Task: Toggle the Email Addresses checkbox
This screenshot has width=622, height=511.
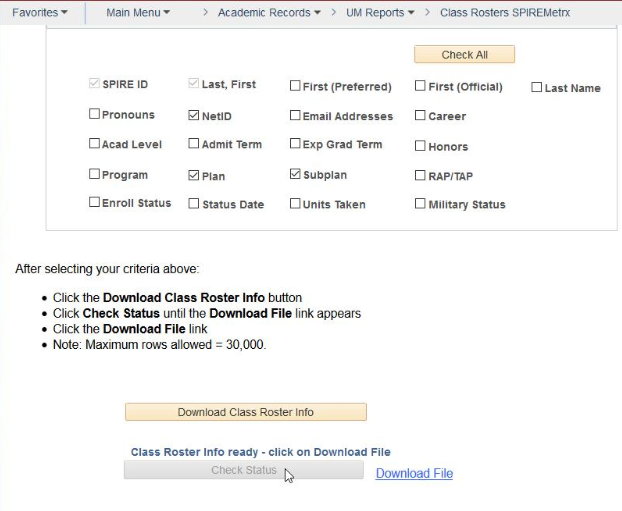Action: pos(295,116)
